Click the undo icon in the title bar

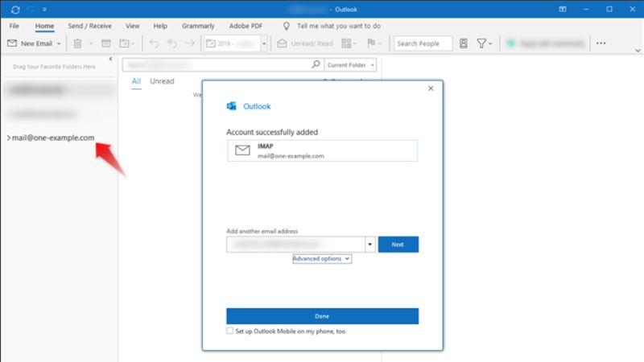coord(31,10)
